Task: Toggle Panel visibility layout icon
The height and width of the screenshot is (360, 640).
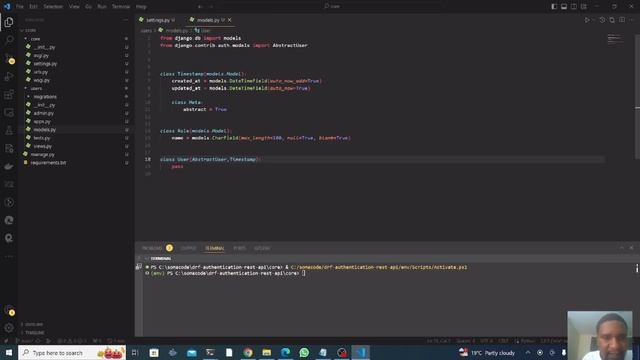Action: tap(564, 7)
